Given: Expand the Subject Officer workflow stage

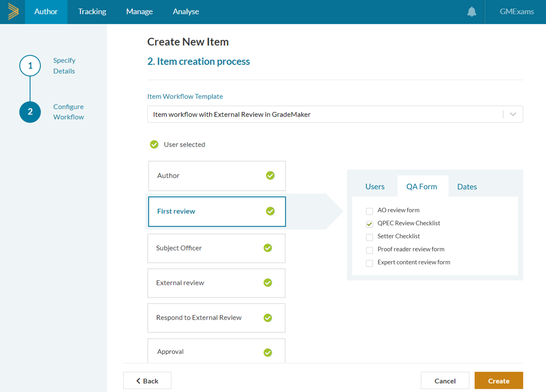Looking at the screenshot, I should (x=216, y=248).
